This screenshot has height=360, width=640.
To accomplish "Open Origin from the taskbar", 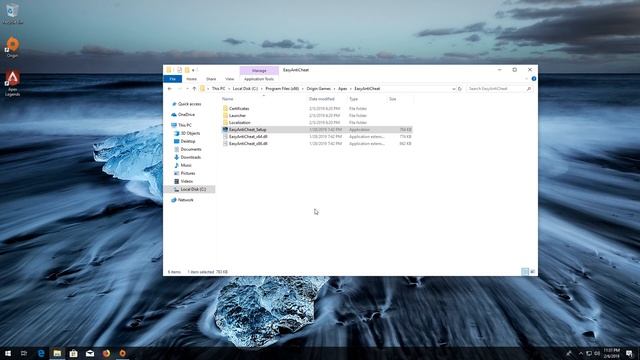I will click(x=122, y=353).
